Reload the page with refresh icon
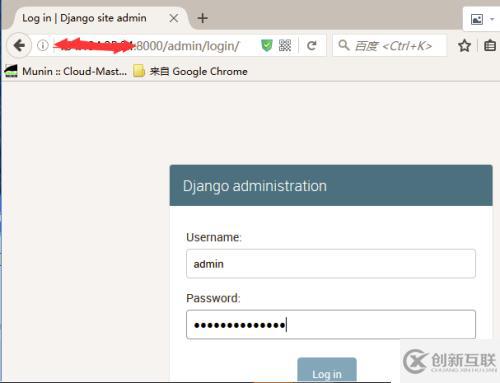The height and width of the screenshot is (383, 500). [312, 45]
